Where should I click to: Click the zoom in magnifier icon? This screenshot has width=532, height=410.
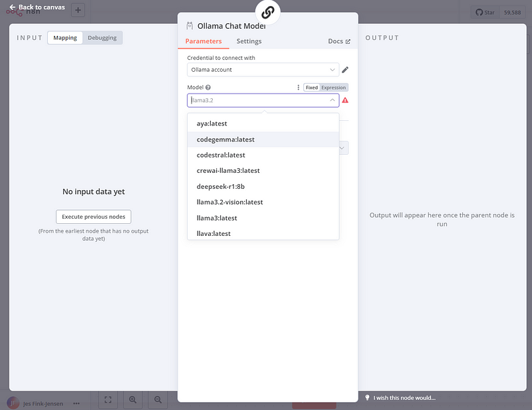132,400
